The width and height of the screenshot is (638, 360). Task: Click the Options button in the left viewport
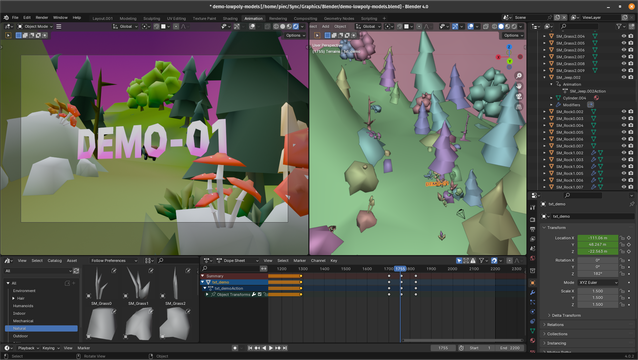click(x=295, y=35)
